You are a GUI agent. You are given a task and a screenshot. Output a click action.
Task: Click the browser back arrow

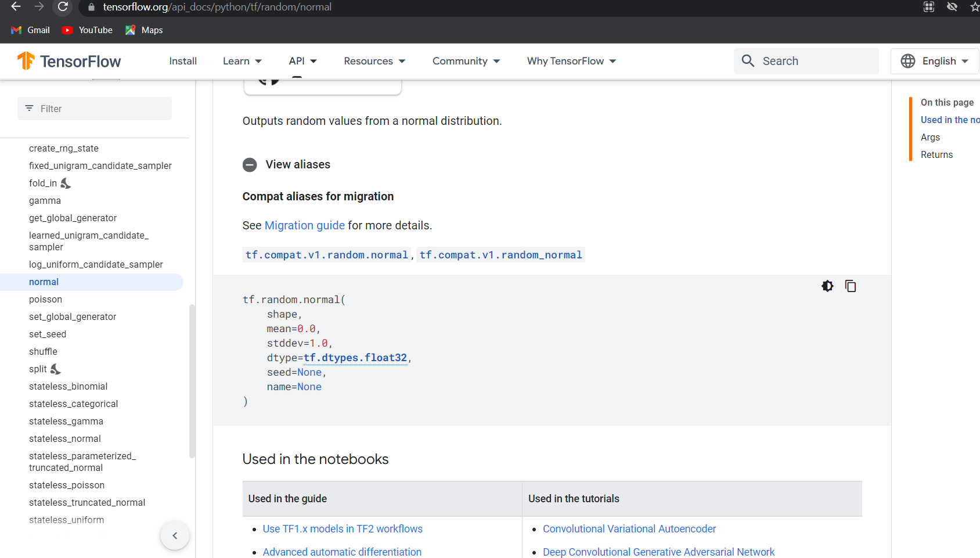[16, 7]
